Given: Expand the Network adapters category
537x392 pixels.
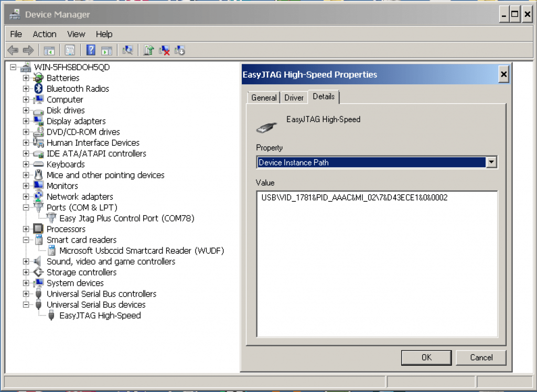Looking at the screenshot, I should [26, 197].
